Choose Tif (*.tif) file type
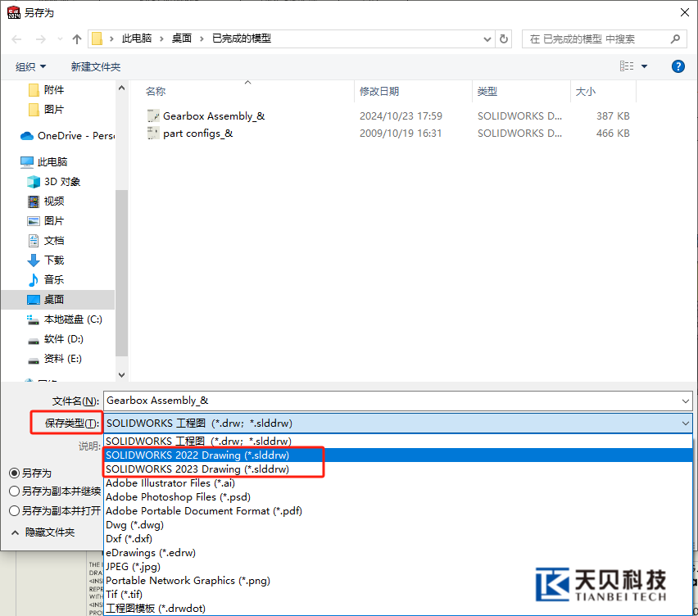 398,594
